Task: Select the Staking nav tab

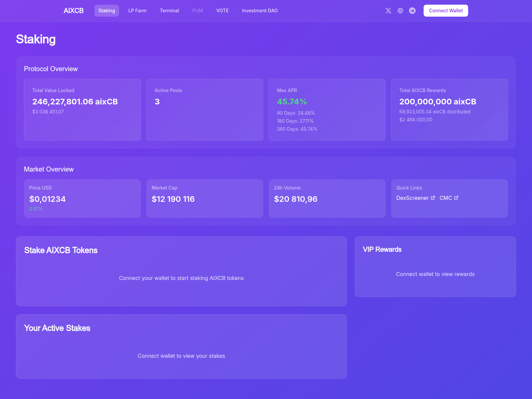Action: coord(107,11)
